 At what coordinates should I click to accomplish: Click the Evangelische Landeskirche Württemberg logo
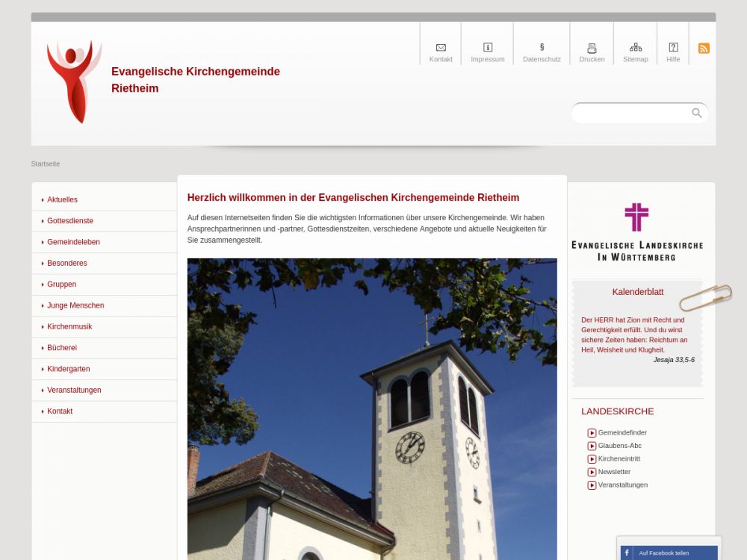tap(636, 231)
